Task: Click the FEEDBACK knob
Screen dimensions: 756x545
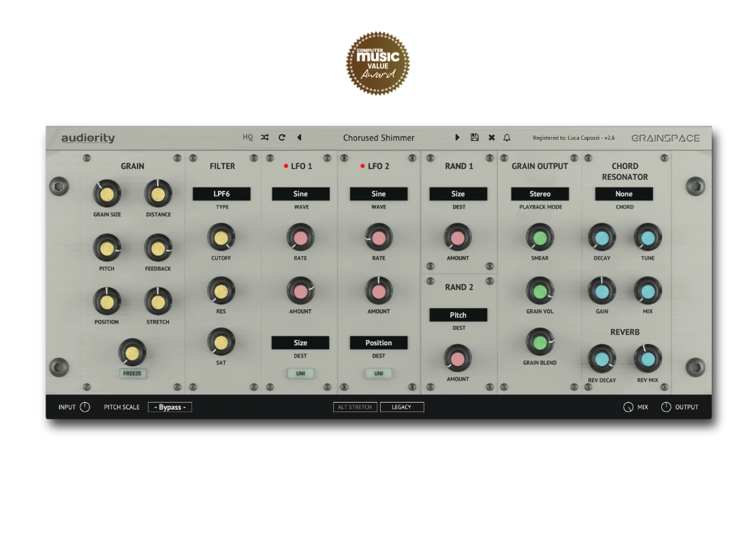Action: click(x=158, y=249)
